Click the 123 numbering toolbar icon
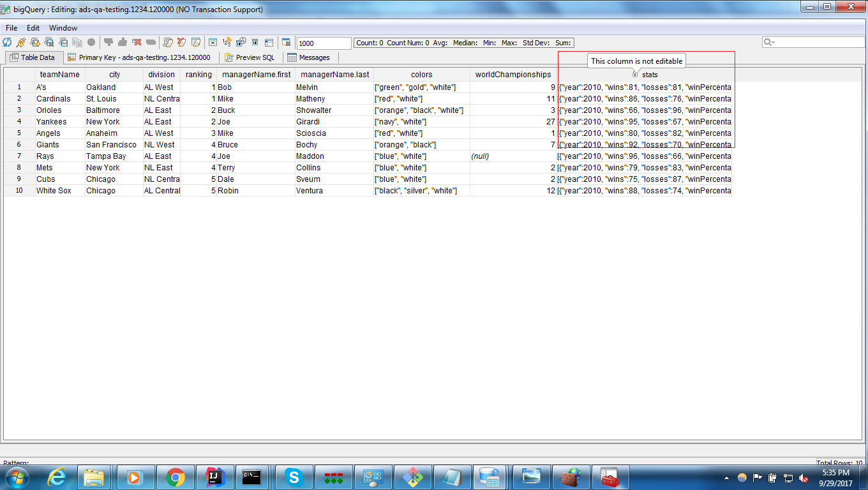This screenshot has height=490, width=868. pyautogui.click(x=227, y=43)
